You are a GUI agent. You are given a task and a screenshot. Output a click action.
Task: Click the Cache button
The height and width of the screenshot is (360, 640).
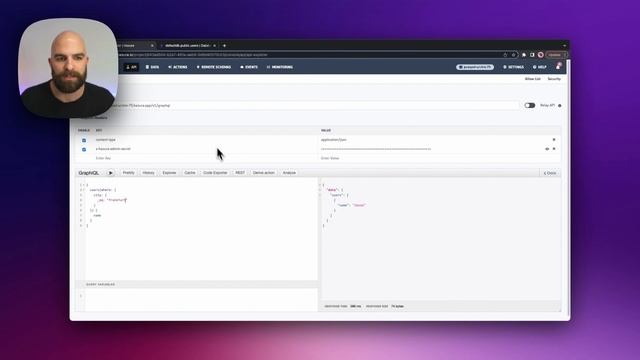190,173
